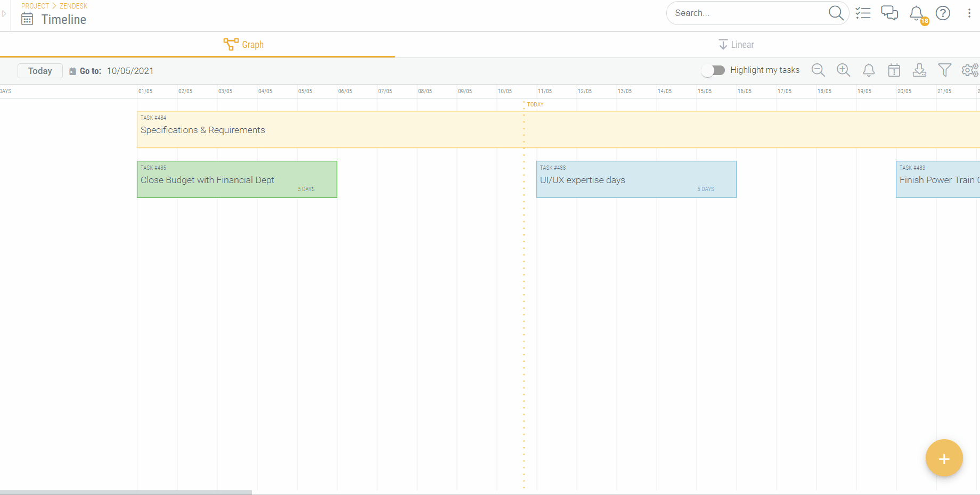Open Specifications & Requirements task bar
This screenshot has height=495, width=980.
tap(558, 129)
